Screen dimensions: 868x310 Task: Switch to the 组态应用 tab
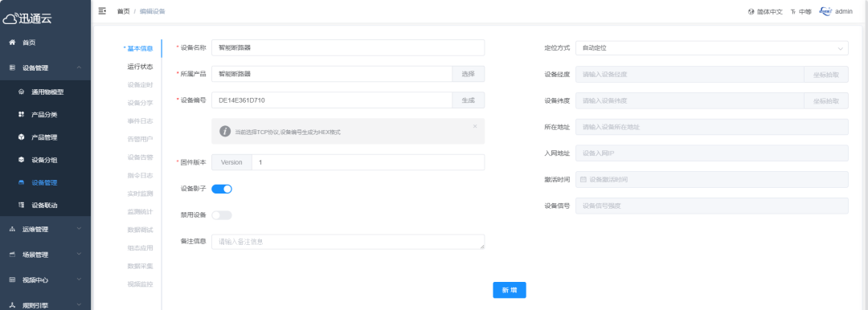[140, 248]
